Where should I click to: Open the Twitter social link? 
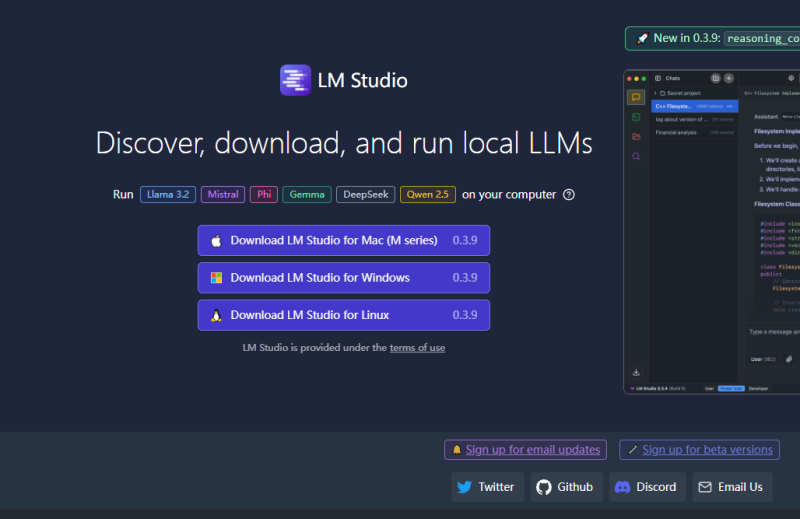point(487,487)
